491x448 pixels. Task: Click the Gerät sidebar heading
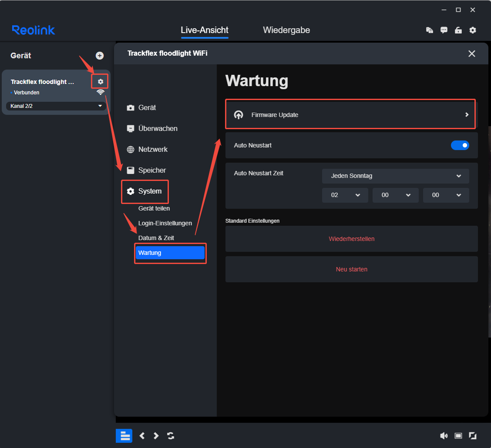[x=20, y=56]
